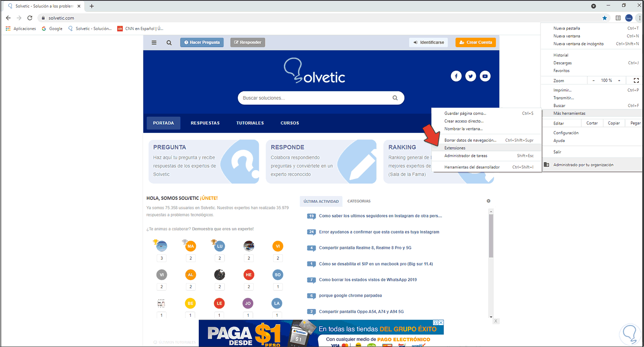Select Nombrar la ventana option
Viewport: 644px width, 347px height.
tap(486, 129)
